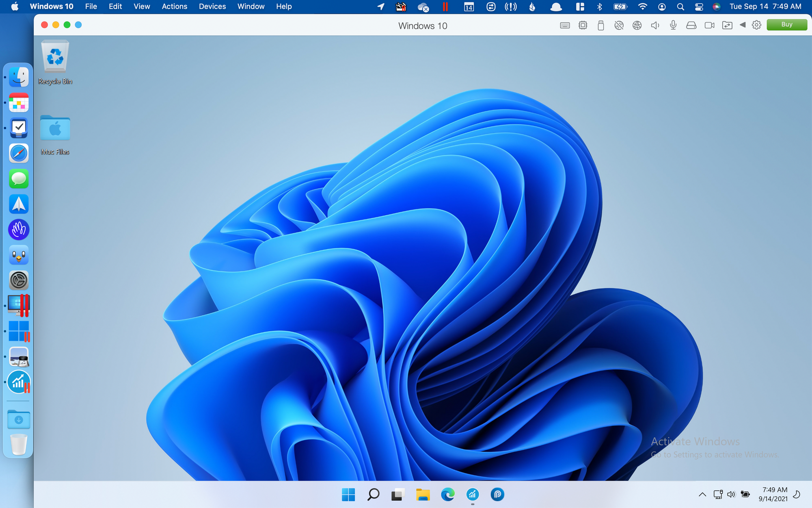Click the battery icon in Windows tray
Viewport: 812px width, 508px height.
point(745,495)
